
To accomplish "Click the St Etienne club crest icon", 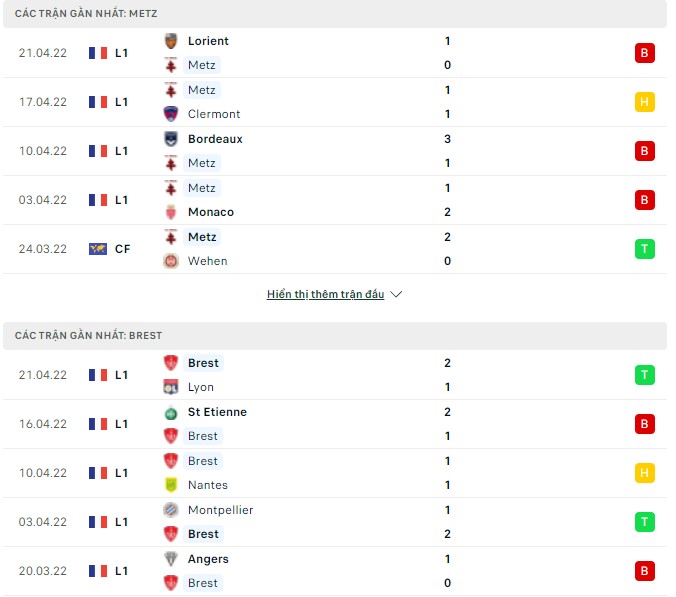I will pos(171,412).
